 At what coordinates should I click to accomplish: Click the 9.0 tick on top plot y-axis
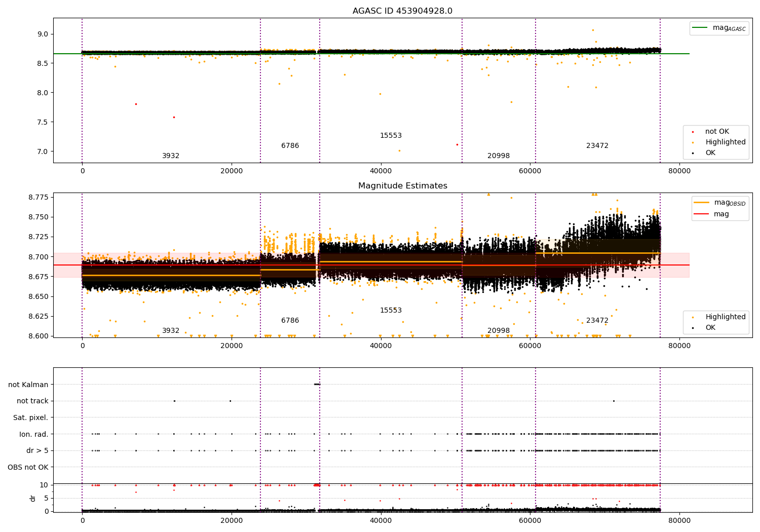(42, 34)
